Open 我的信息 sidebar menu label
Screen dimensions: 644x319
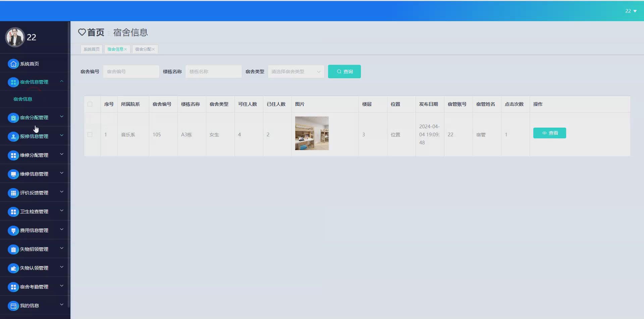click(x=30, y=306)
